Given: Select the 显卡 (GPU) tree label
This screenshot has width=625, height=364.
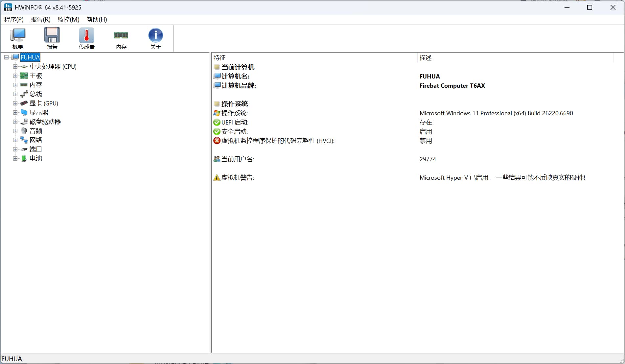Looking at the screenshot, I should tap(44, 103).
